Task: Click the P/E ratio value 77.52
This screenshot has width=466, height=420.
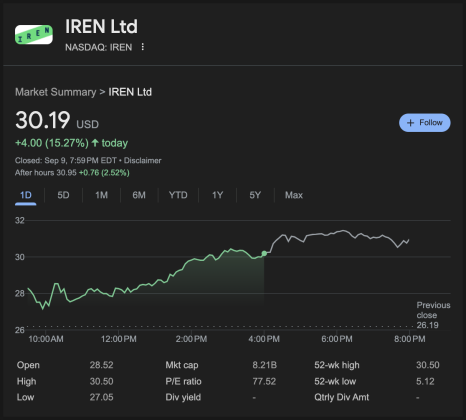Action: pyautogui.click(x=264, y=381)
